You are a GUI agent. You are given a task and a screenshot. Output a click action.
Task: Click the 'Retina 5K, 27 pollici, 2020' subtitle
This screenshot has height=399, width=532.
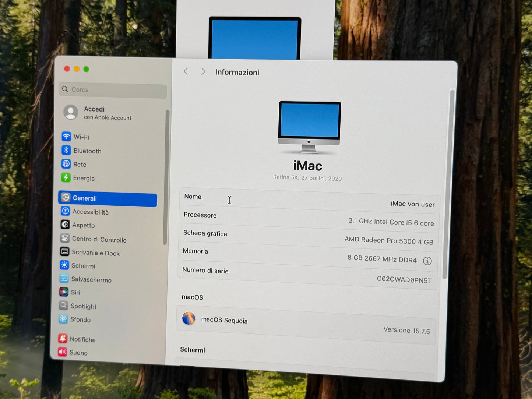[x=307, y=178]
